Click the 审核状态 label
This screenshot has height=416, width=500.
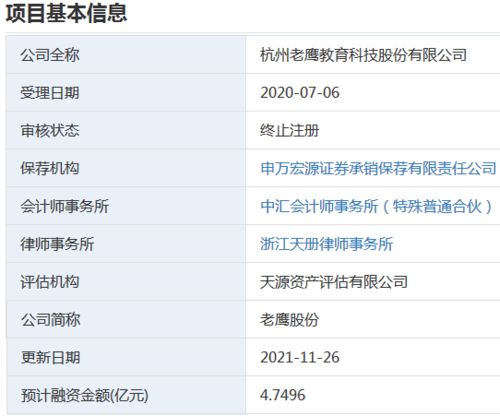[x=50, y=130]
